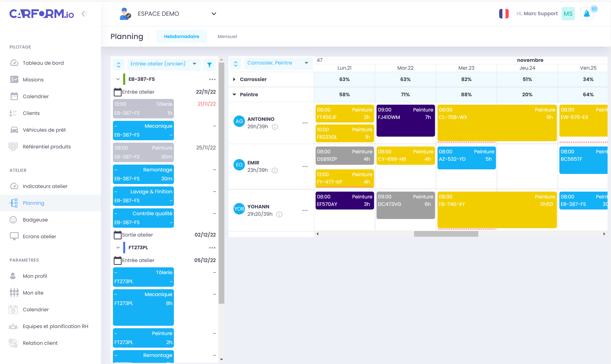The height and width of the screenshot is (364, 611).
Task: Click the AG avatar of ANTONINO
Action: point(239,121)
